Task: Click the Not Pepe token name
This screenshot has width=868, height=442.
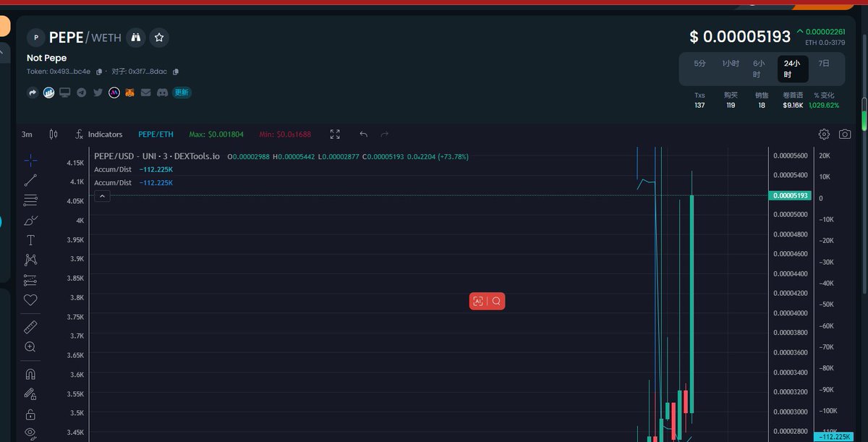Action: point(46,58)
